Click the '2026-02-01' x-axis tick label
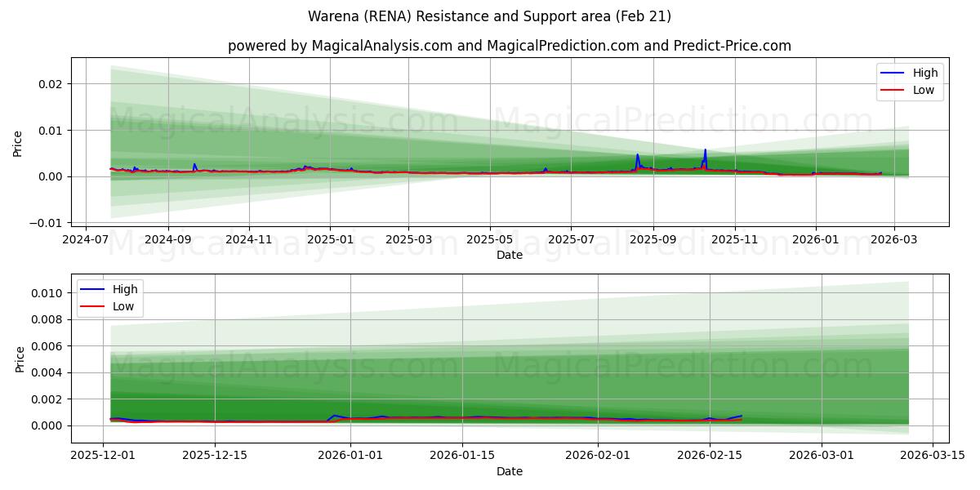The height and width of the screenshot is (490, 980). tap(598, 456)
